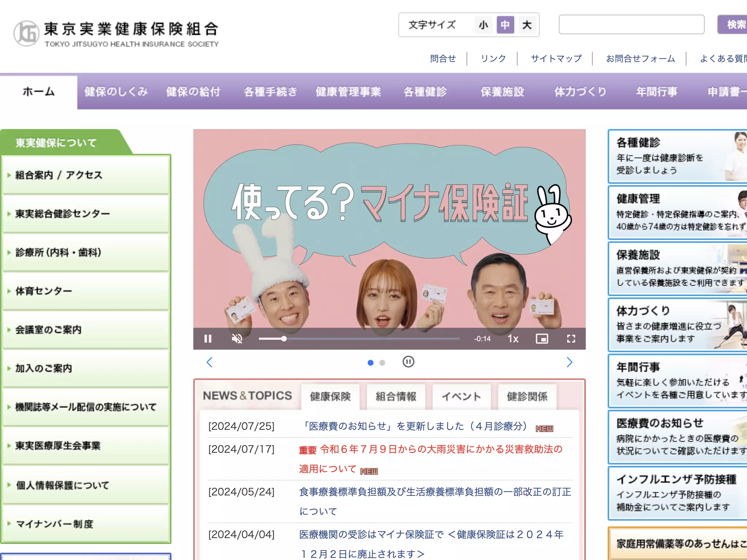Click the Tokyo Jitsugyo logo emblem

tap(26, 34)
